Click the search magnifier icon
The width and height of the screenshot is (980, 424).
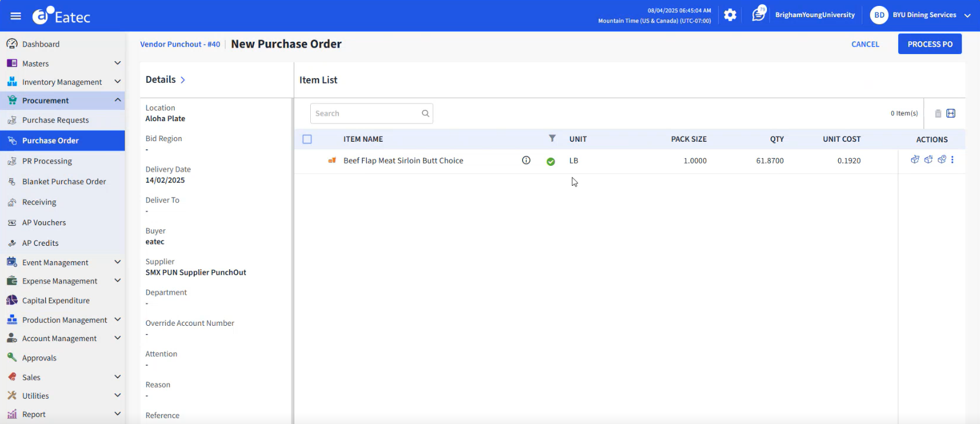point(425,113)
